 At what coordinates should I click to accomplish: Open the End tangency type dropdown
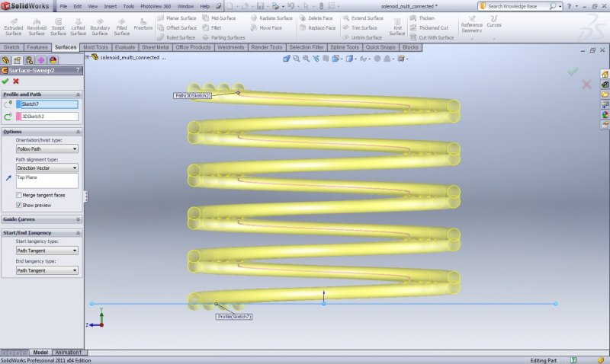pyautogui.click(x=47, y=270)
